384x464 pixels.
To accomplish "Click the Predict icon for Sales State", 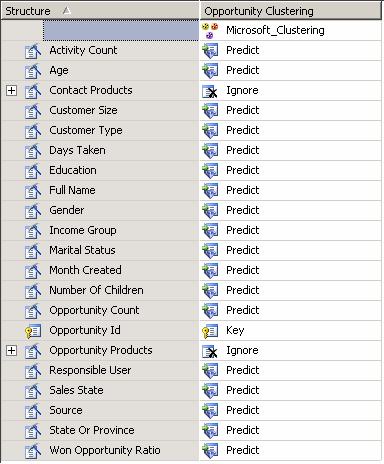I will tap(210, 391).
